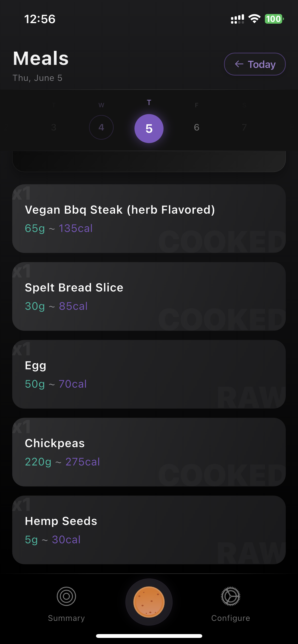Open the Spelt Bread Slice entry
The image size is (298, 644).
pos(149,296)
